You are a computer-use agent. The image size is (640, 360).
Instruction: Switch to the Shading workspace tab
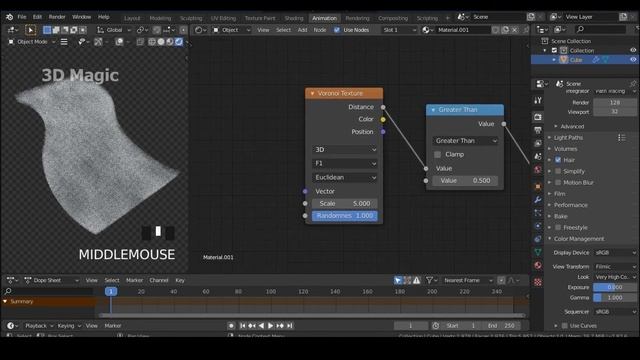[294, 18]
